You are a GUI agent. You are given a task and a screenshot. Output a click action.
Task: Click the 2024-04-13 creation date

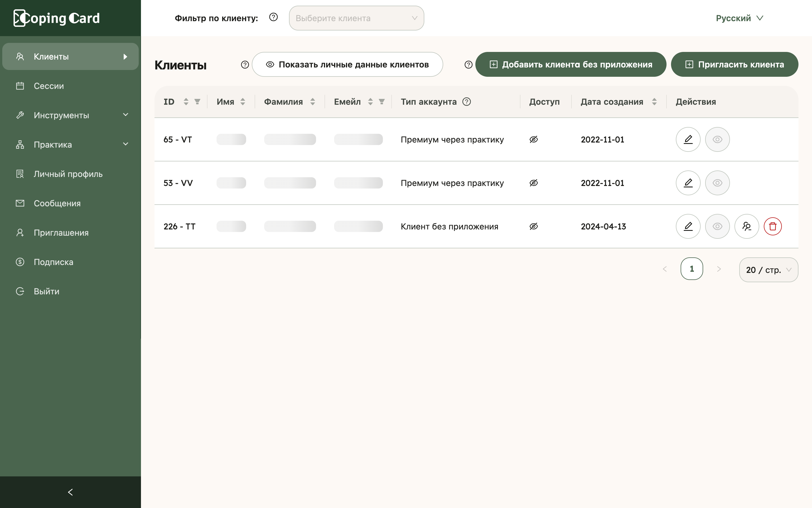[603, 226]
